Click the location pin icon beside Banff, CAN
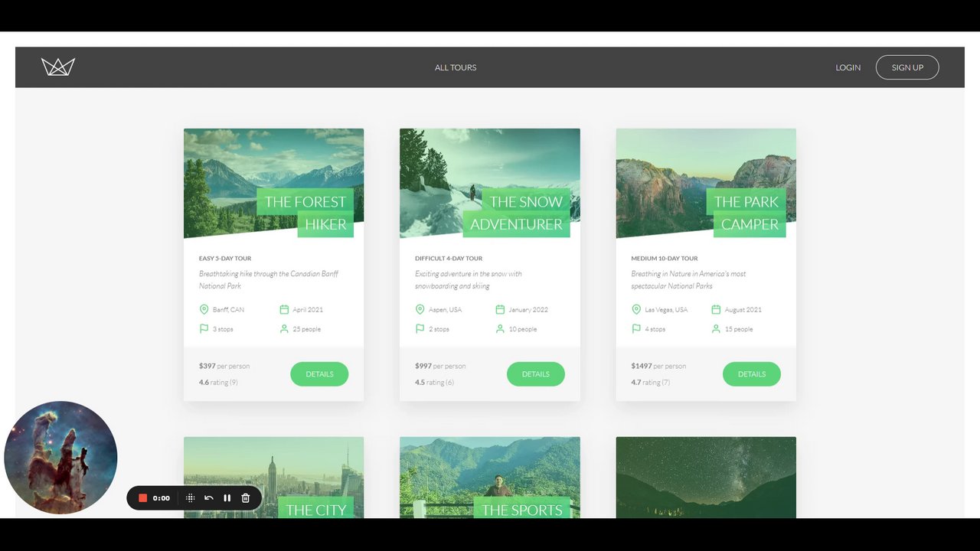This screenshot has width=980, height=551. pyautogui.click(x=204, y=309)
